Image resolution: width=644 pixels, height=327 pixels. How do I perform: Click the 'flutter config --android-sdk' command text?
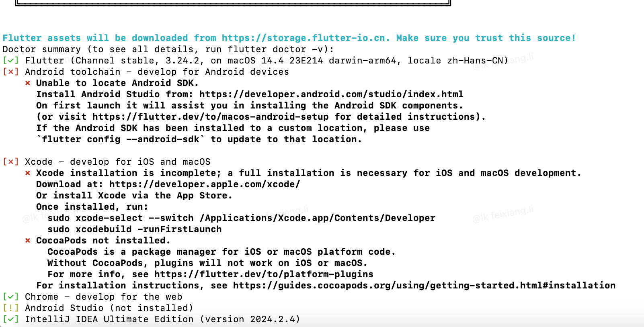tap(121, 139)
